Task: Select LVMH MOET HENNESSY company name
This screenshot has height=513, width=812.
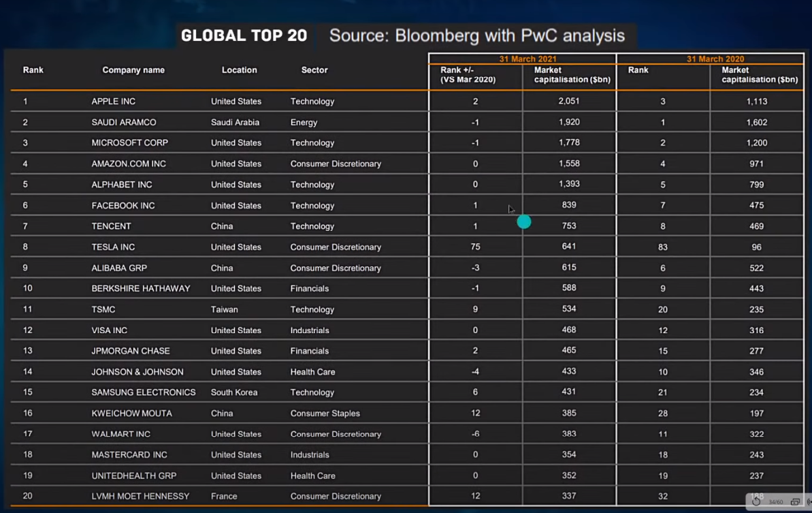Action: pos(140,497)
